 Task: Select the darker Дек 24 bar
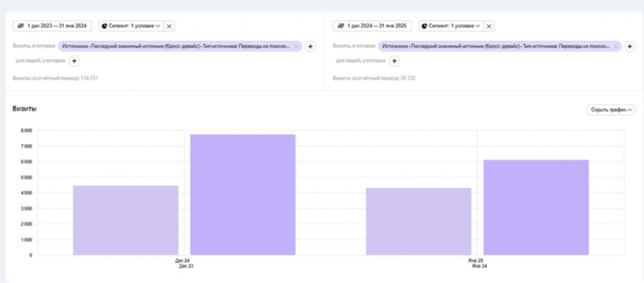click(243, 195)
